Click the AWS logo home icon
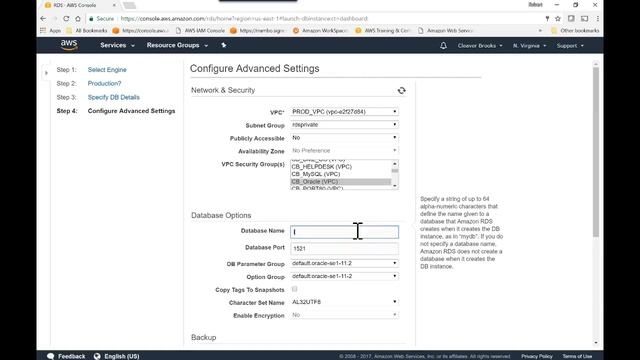This screenshot has width=640, height=360. (69, 45)
